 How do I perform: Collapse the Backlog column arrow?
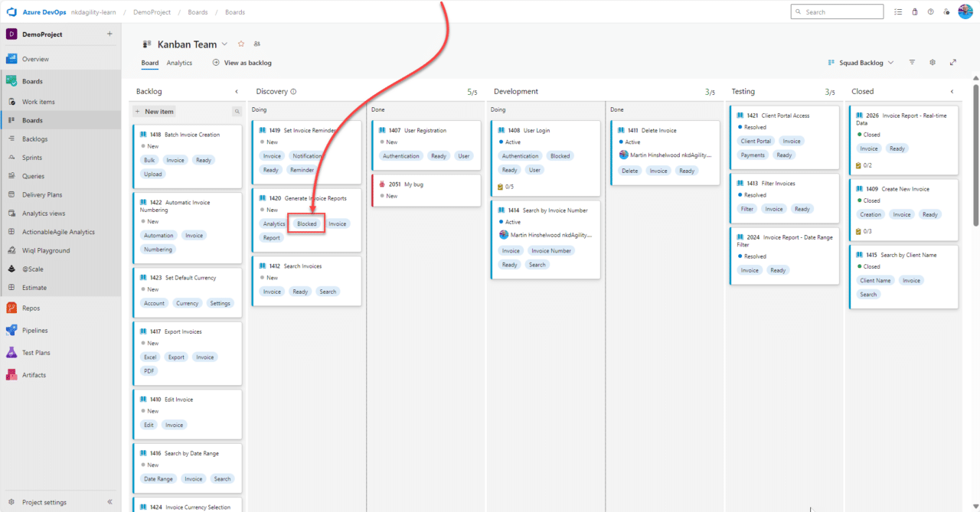237,92
